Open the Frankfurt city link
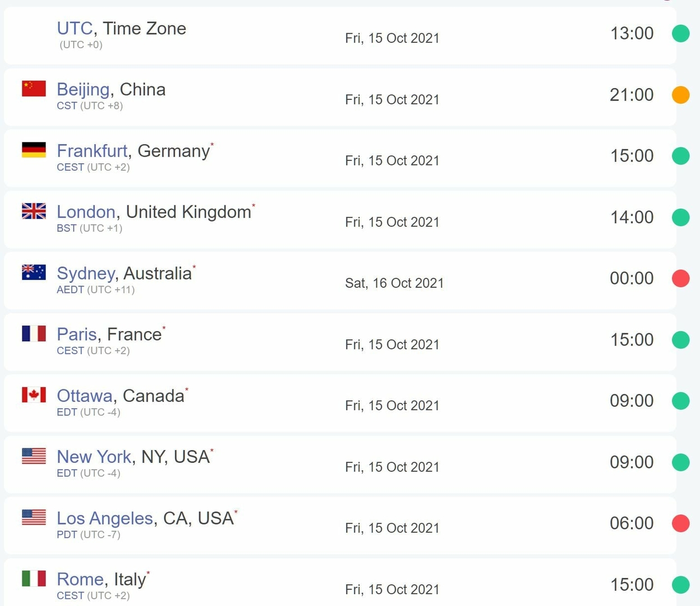 [92, 151]
